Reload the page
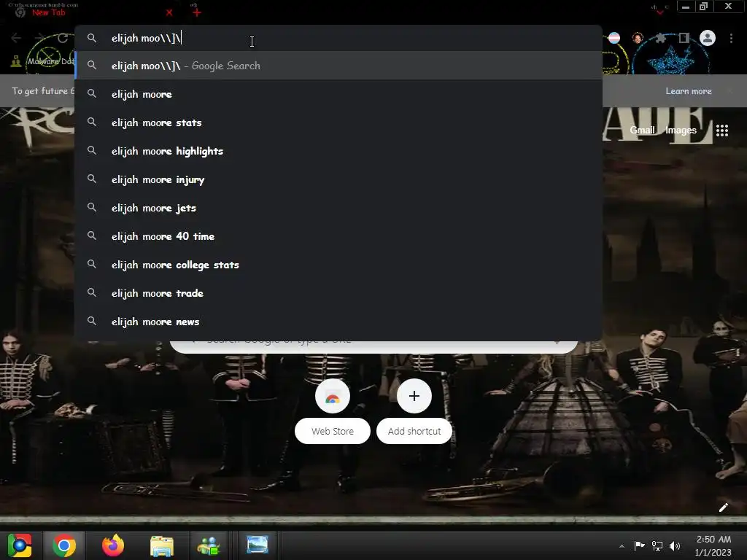 pyautogui.click(x=63, y=38)
